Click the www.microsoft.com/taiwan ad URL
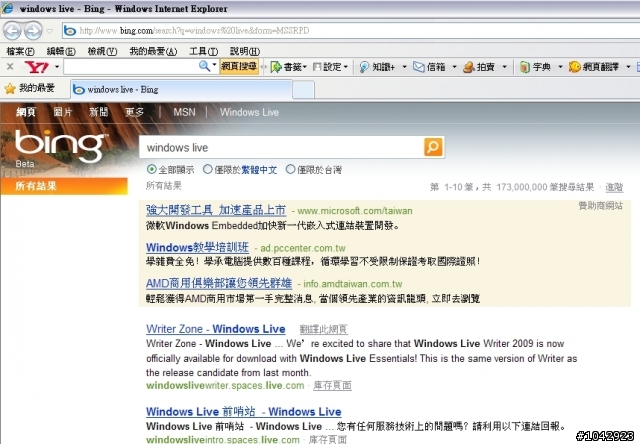This screenshot has width=640, height=444. 355,211
